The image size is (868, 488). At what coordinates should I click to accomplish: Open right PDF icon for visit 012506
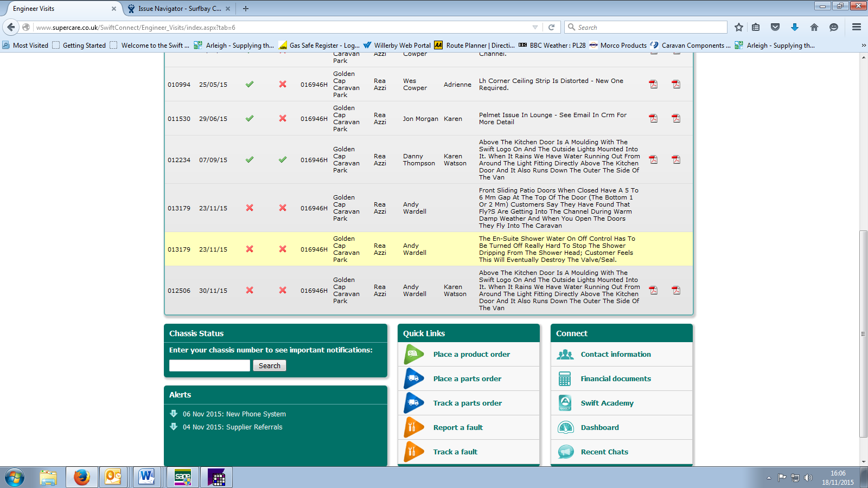676,290
